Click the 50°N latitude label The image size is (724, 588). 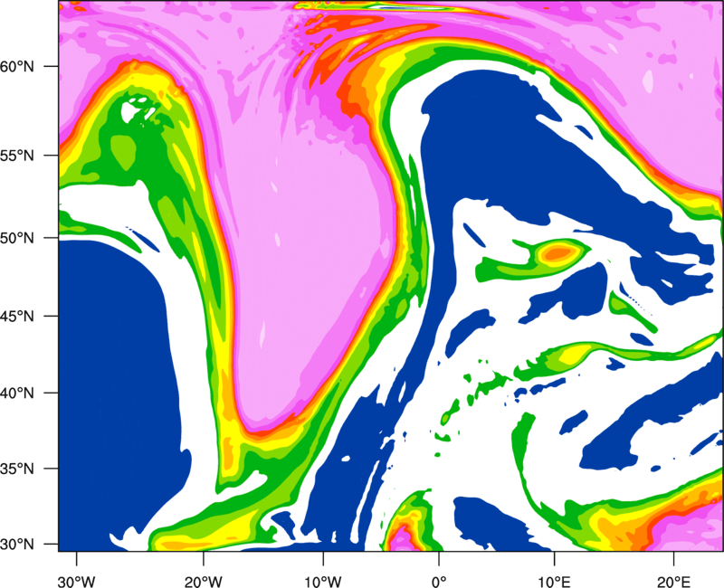coord(17,238)
